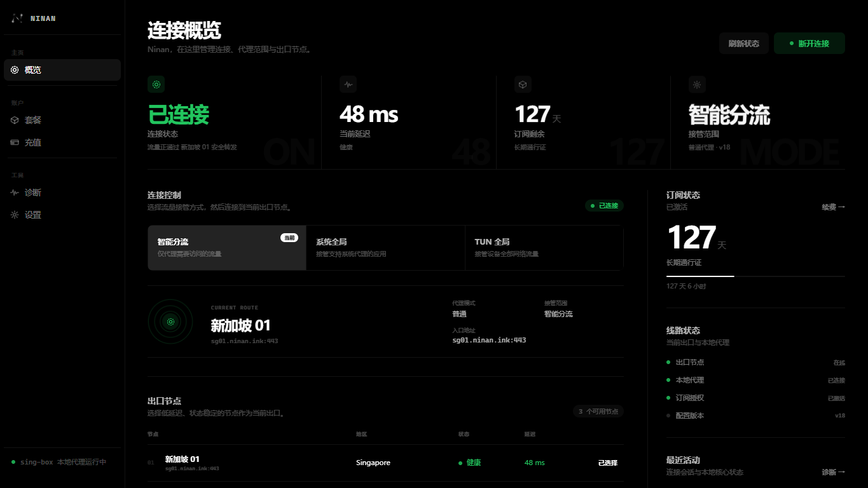Click the 充值 card icon in sidebar

[15, 142]
